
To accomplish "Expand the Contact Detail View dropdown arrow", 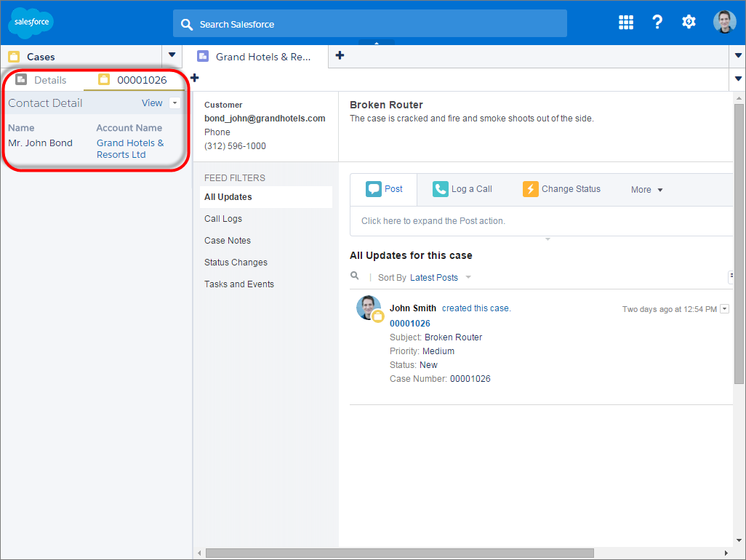I will pyautogui.click(x=175, y=103).
